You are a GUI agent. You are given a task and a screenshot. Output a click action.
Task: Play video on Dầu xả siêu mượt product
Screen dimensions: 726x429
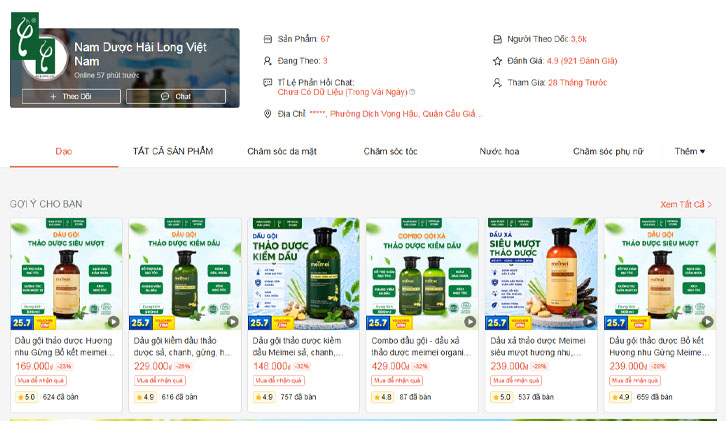(589, 321)
